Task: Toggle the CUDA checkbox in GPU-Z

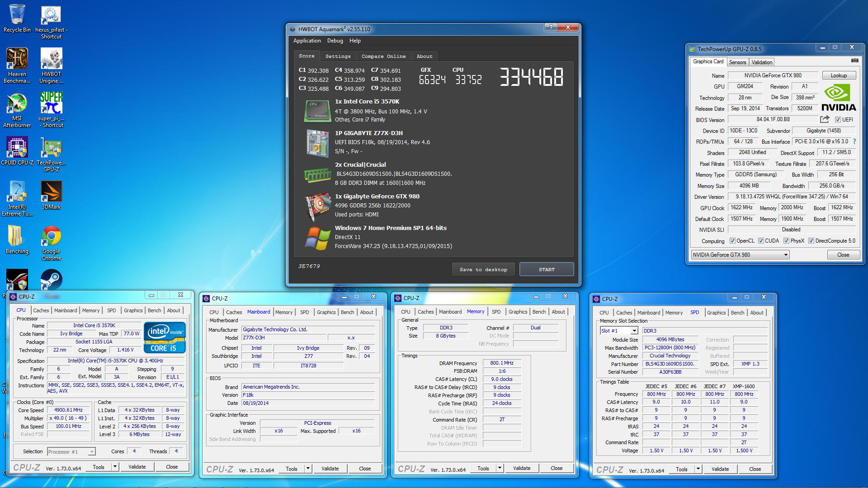Action: point(761,241)
